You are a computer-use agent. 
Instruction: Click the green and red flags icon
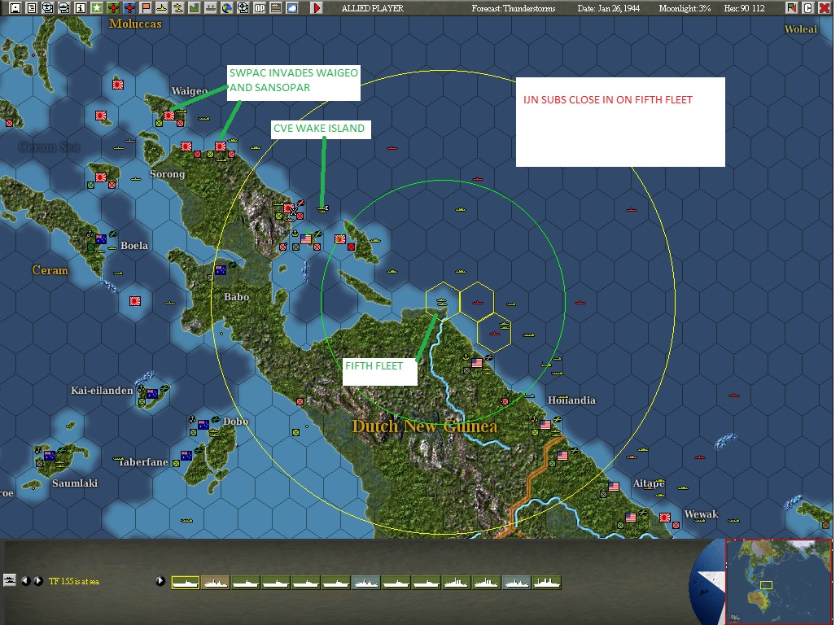pyautogui.click(x=791, y=8)
